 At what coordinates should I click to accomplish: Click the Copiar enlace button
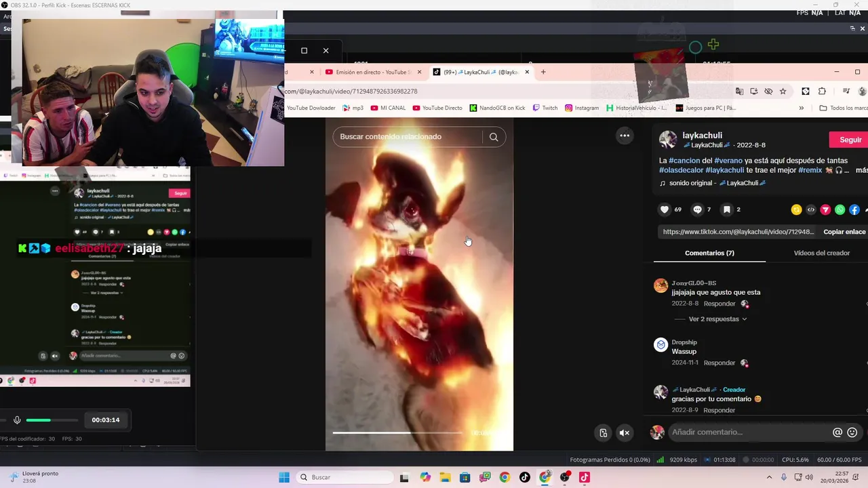click(844, 232)
